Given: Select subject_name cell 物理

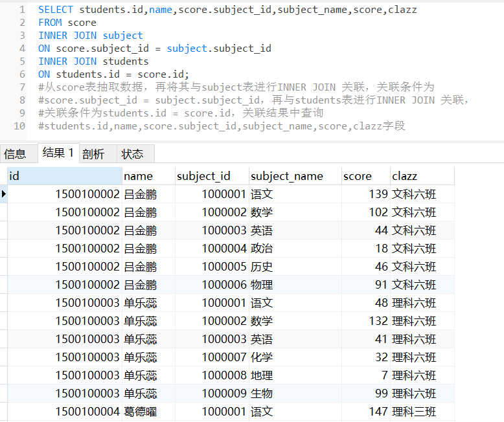Looking at the screenshot, I should [x=295, y=285].
